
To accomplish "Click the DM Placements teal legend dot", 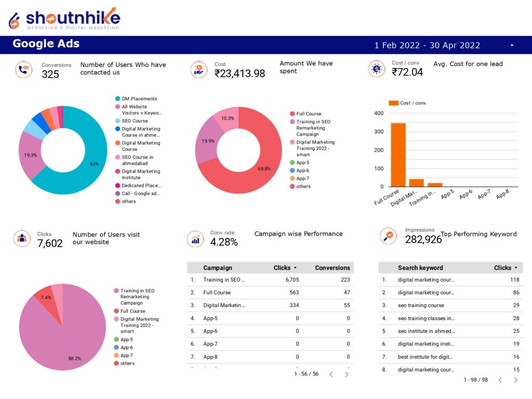I will [118, 99].
